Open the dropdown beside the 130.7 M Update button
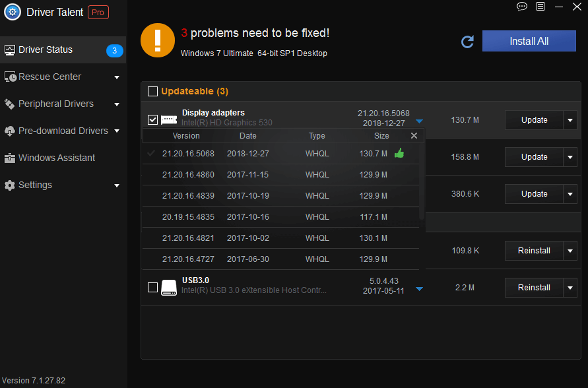 570,120
